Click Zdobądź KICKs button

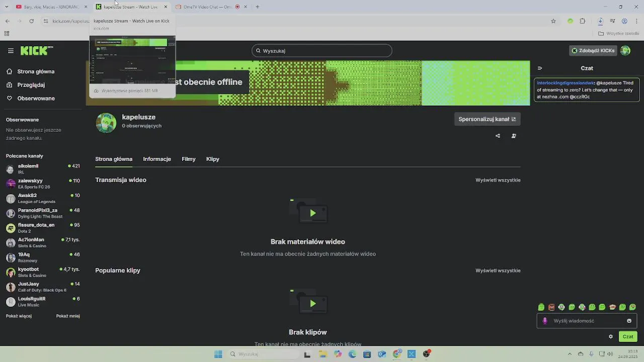(x=593, y=51)
